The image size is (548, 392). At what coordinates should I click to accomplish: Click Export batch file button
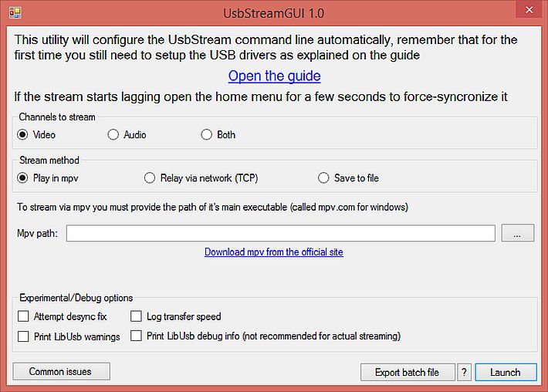click(408, 373)
